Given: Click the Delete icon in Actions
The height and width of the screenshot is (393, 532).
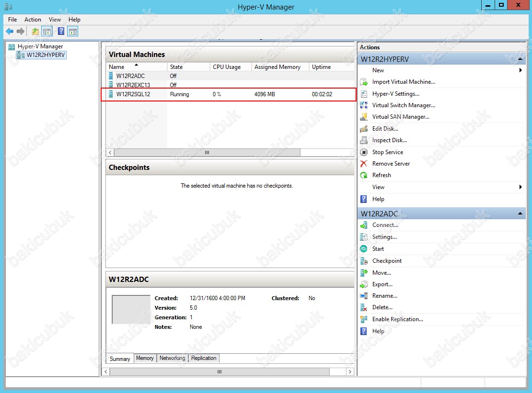Looking at the screenshot, I should 364,307.
